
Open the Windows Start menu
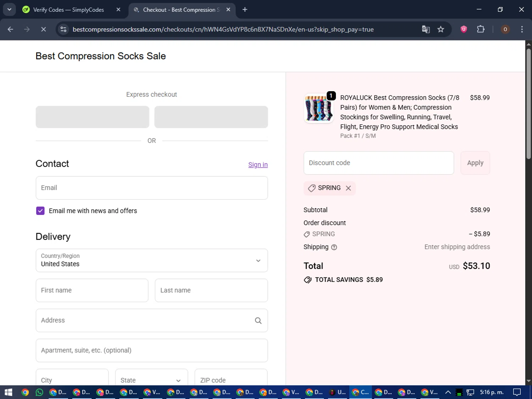(9, 392)
